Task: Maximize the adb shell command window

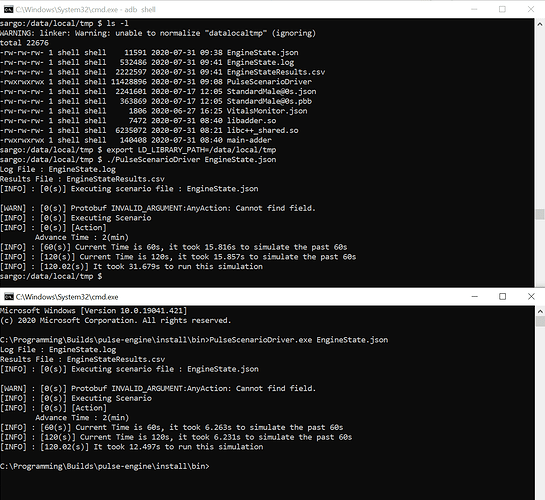Action: tap(502, 9)
